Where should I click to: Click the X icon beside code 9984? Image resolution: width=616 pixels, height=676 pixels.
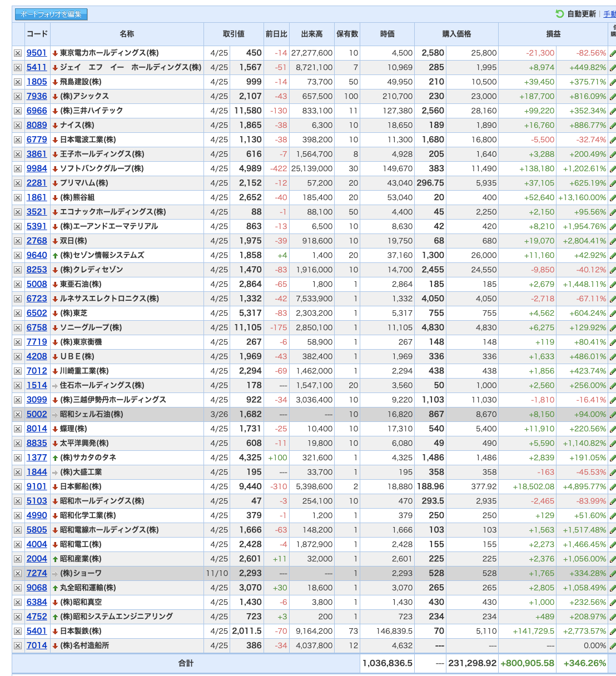tap(18, 168)
